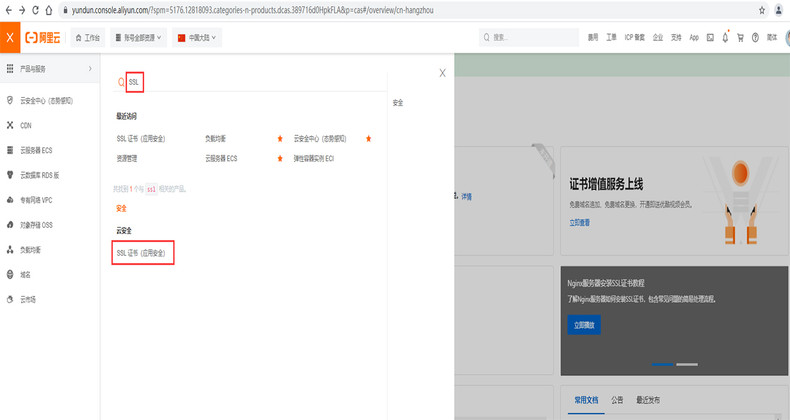The image size is (790, 420).
Task: Switch to 公告 tab
Action: 617,400
